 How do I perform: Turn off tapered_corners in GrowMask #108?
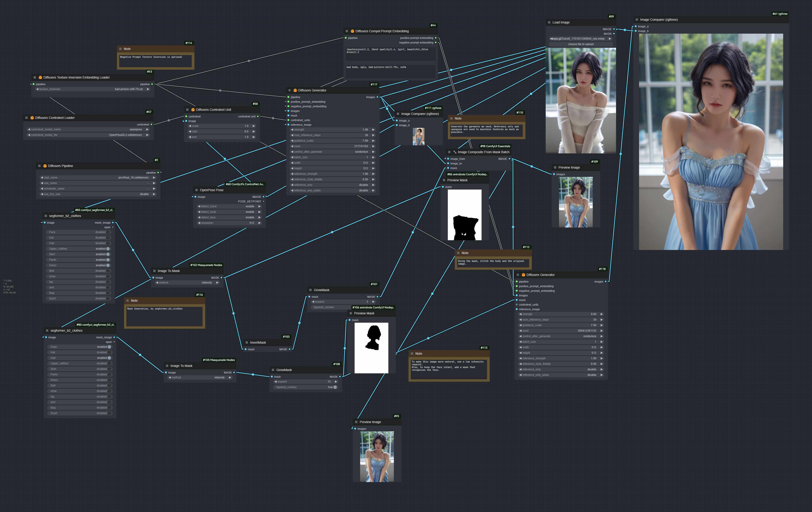(335, 387)
